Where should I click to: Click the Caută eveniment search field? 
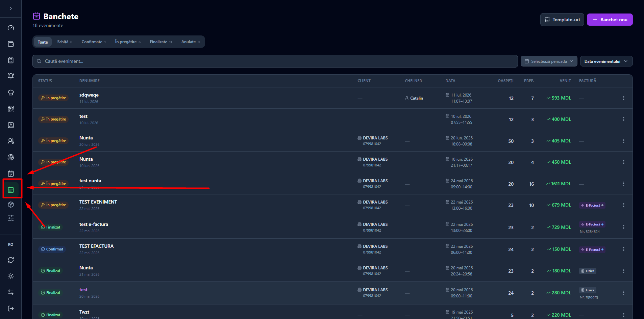click(275, 61)
